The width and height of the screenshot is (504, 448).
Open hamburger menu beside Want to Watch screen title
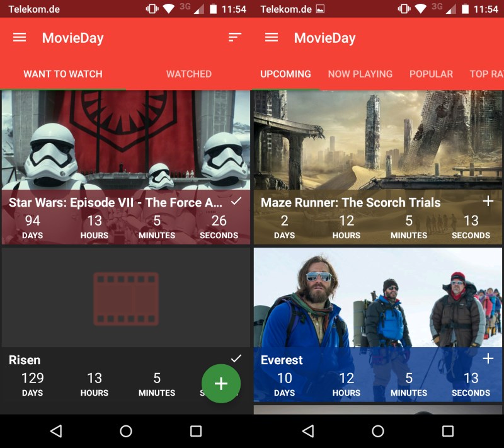coord(20,38)
